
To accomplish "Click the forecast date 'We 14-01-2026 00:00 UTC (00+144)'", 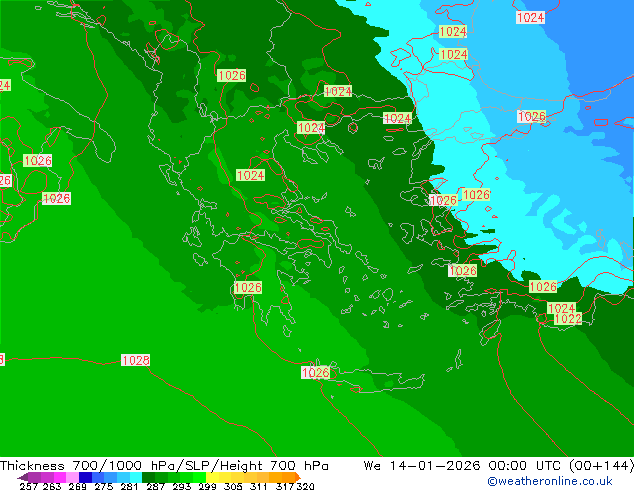I will pyautogui.click(x=499, y=466).
